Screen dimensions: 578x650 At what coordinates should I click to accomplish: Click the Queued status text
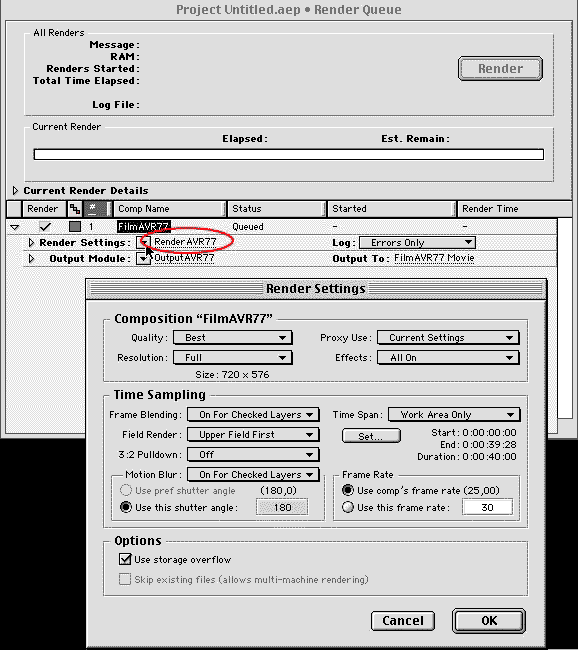click(248, 227)
